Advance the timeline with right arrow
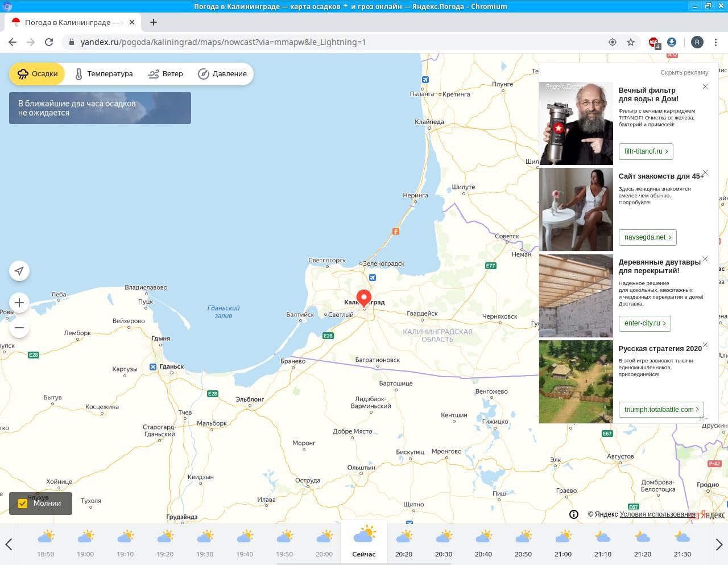This screenshot has height=565, width=728. 719,545
